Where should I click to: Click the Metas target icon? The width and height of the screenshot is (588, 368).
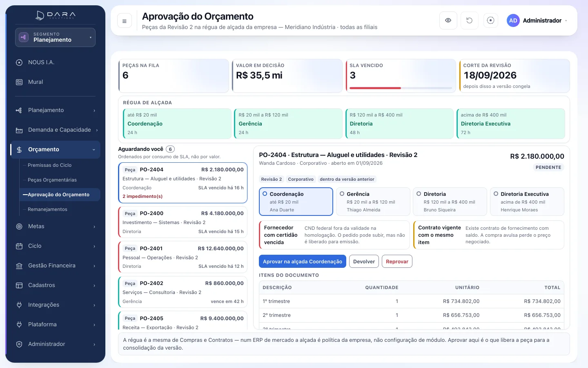pos(19,227)
